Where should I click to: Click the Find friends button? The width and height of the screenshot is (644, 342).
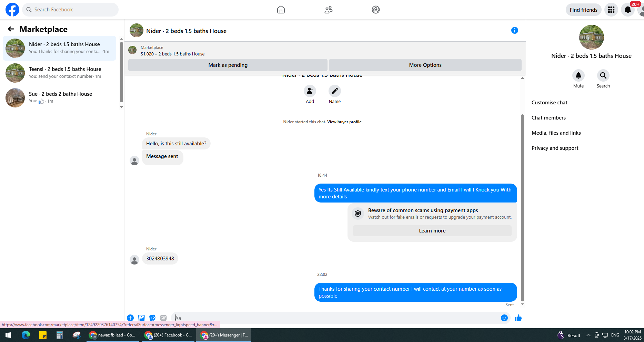click(x=584, y=10)
